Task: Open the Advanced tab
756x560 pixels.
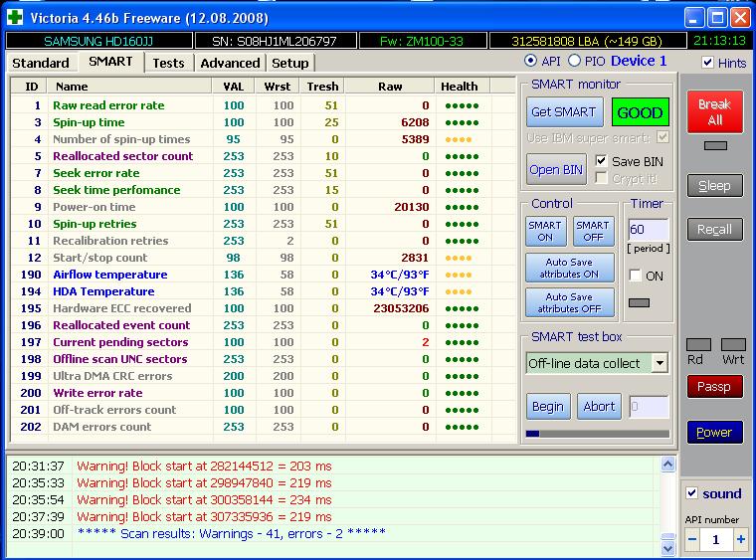Action: coord(230,63)
